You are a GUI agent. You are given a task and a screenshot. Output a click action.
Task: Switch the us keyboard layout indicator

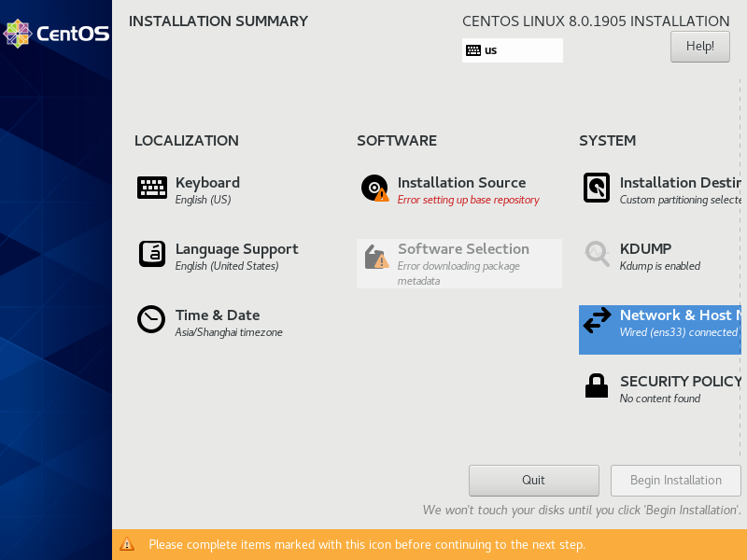click(x=512, y=50)
